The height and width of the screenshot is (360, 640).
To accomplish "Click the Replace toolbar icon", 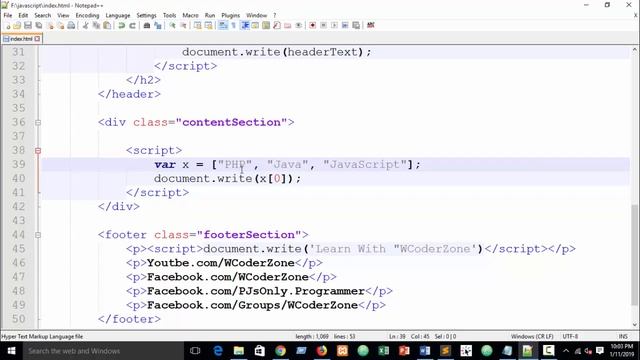I will coord(158,26).
